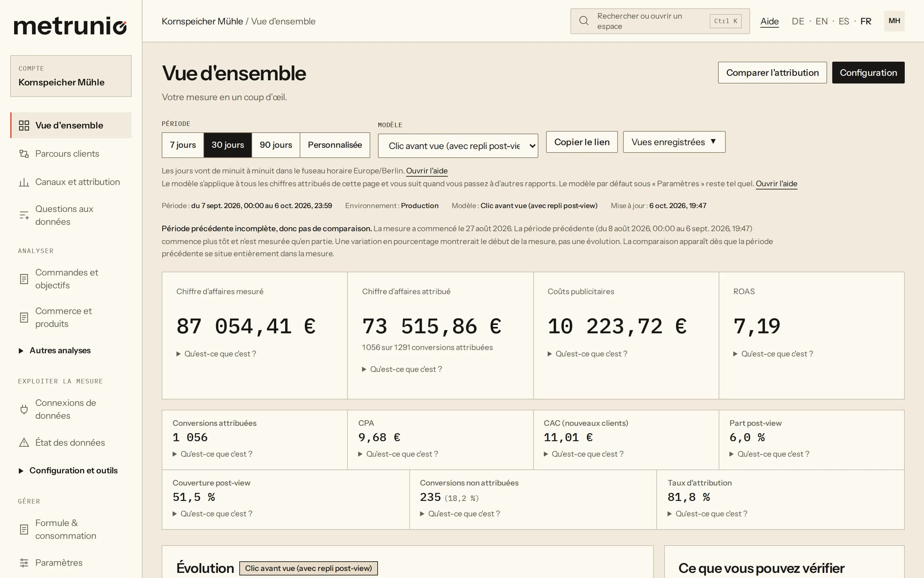924x578 pixels.
Task: Click the metrunio logo
Action: click(x=70, y=26)
